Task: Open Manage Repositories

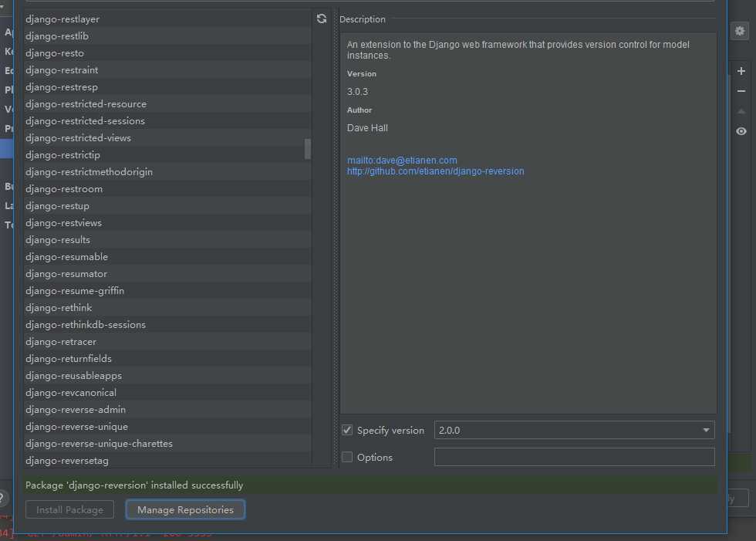Action: [x=185, y=509]
